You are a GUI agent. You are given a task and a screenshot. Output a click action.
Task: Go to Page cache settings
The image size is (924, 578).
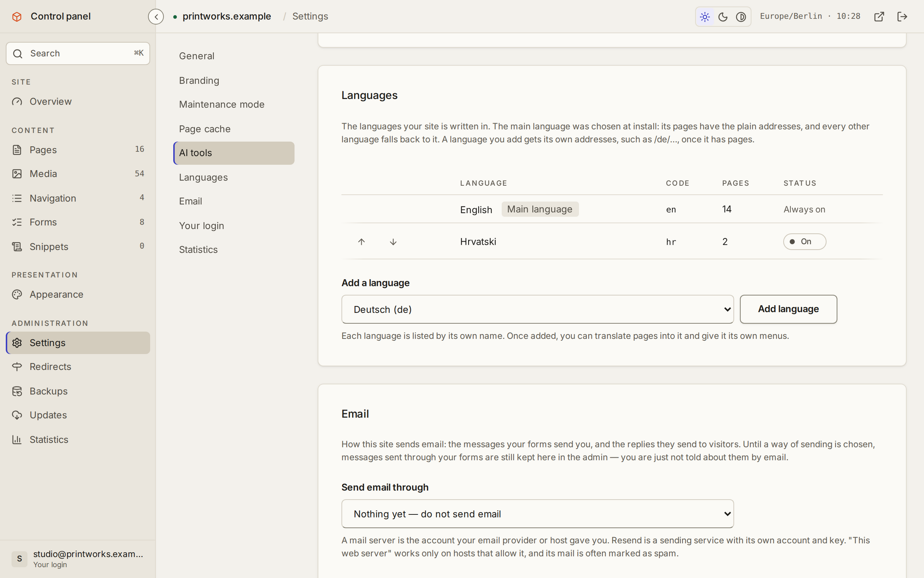234,129
